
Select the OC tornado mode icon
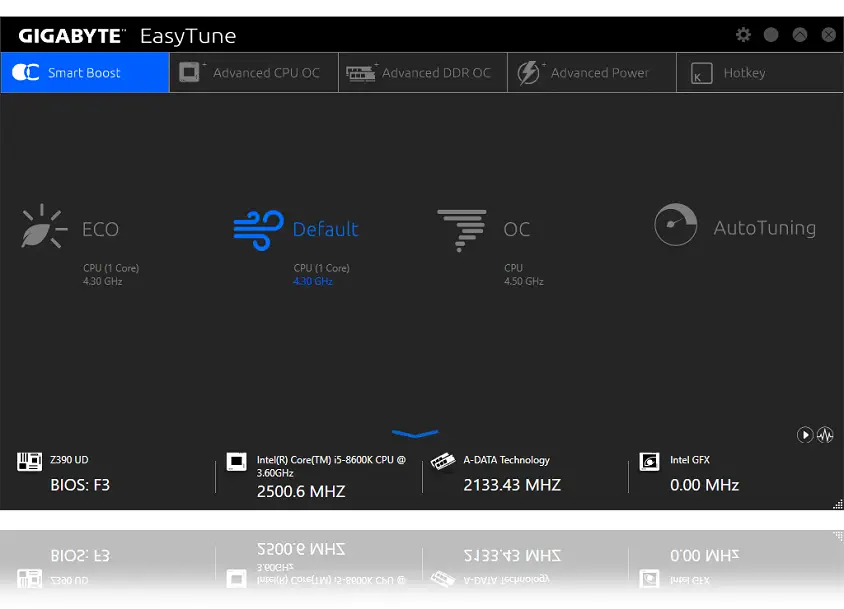pyautogui.click(x=462, y=230)
